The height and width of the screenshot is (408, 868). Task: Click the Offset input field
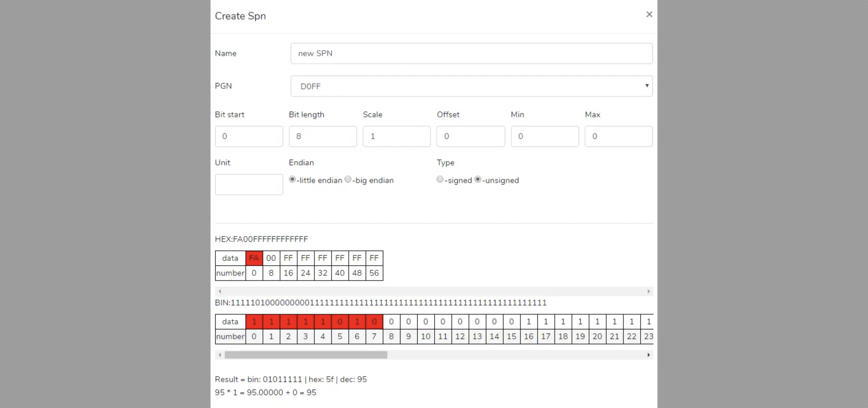[470, 136]
